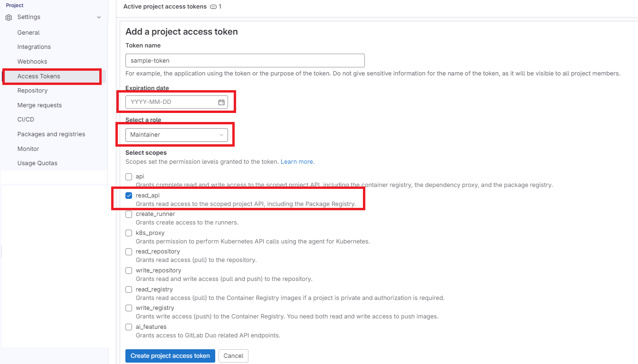The image size is (638, 364).
Task: Check the read_repository scope box
Action: pos(129,252)
